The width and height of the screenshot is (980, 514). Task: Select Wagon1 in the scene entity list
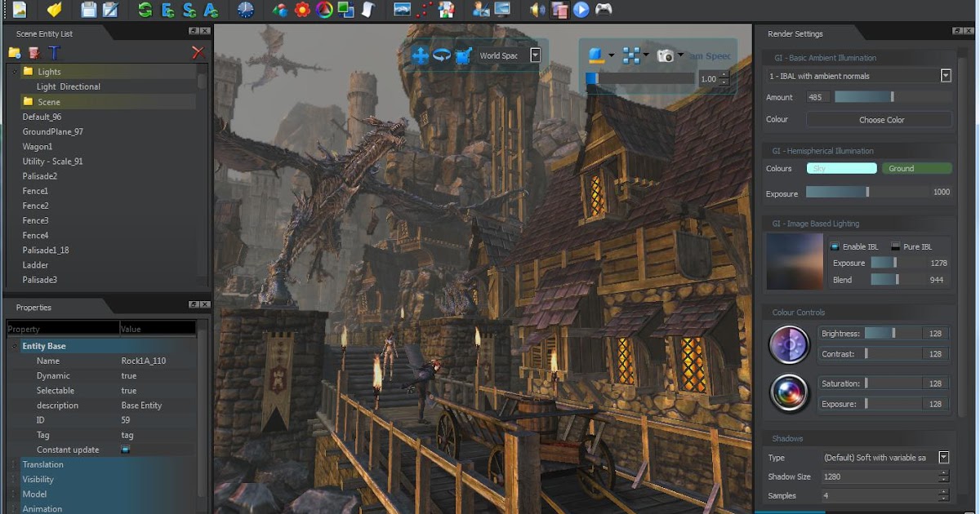[38, 147]
